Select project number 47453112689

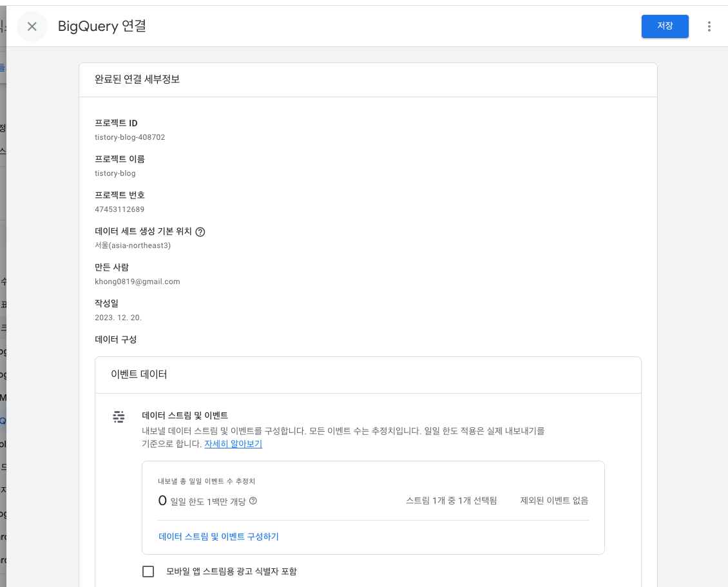[119, 209]
